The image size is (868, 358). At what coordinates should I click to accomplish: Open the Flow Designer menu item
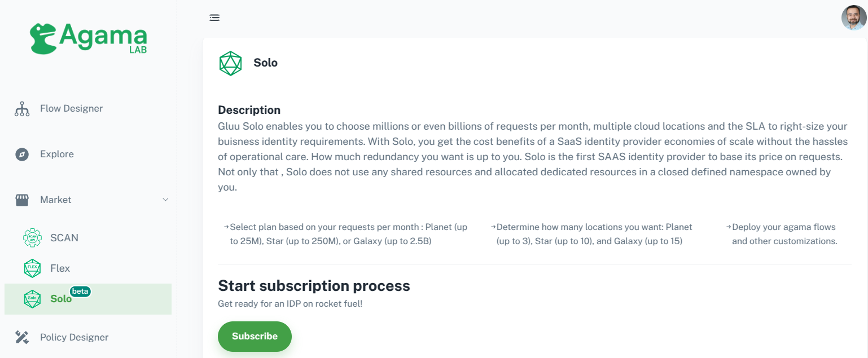pos(71,109)
